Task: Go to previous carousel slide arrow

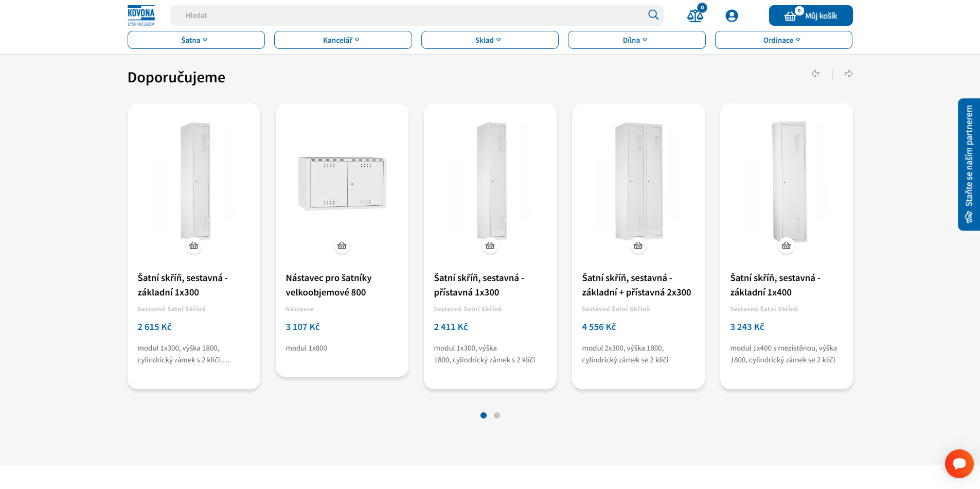Action: pyautogui.click(x=815, y=74)
